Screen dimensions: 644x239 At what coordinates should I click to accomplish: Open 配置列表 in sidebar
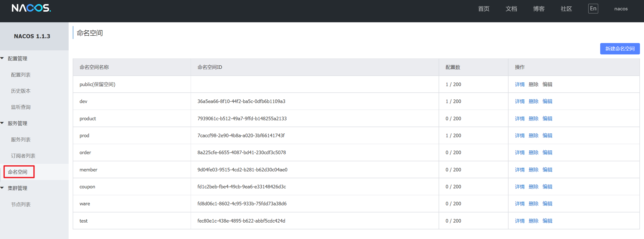pyautogui.click(x=21, y=75)
